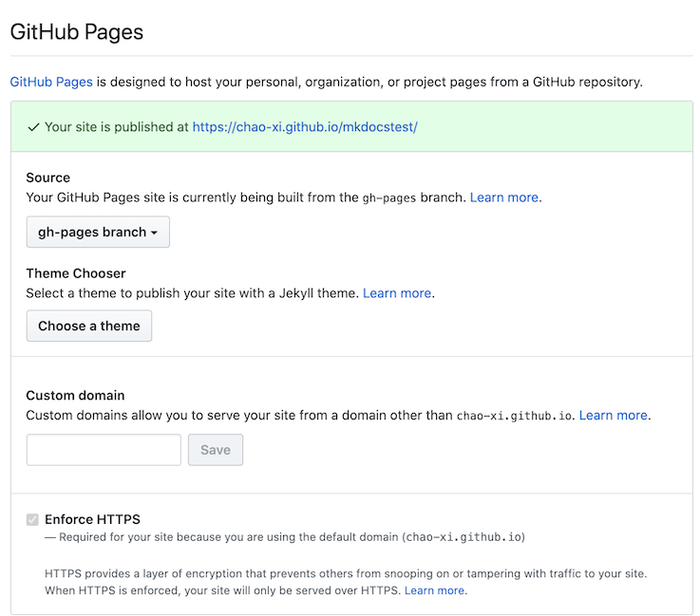Click chao-xi.github.io in custom domain description
Viewport: 700px width, 616px height.
514,416
